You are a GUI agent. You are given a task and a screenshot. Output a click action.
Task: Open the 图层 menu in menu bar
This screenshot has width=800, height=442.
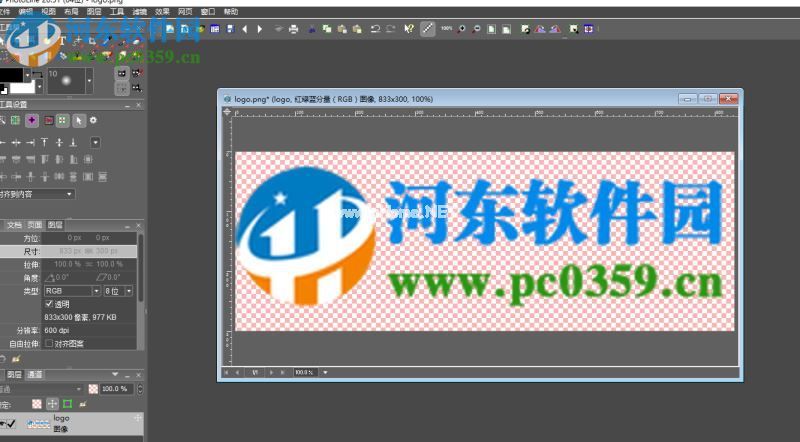pyautogui.click(x=94, y=12)
